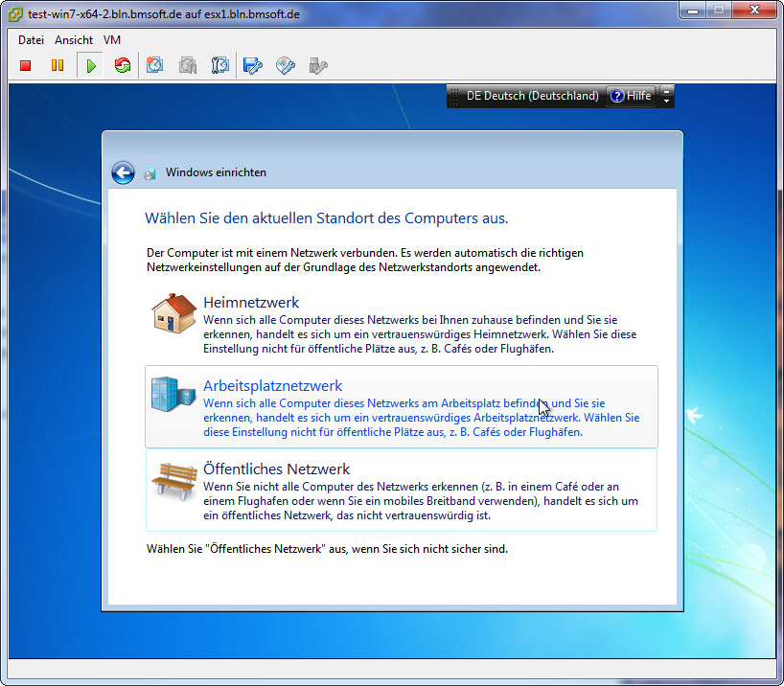This screenshot has width=784, height=686.
Task: Reset the virtual machine using the restart icon
Action: (x=123, y=65)
